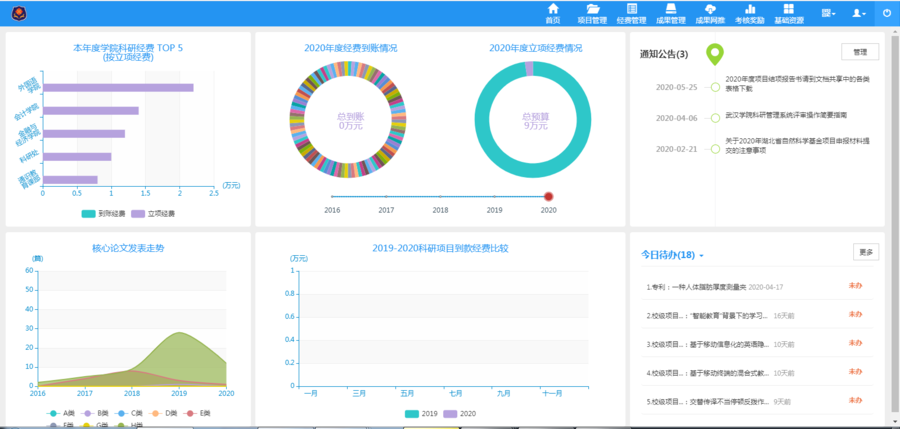Screen dimensions: 900x429
Task: Toggle 立项经费 legend series
Action: tap(152, 213)
